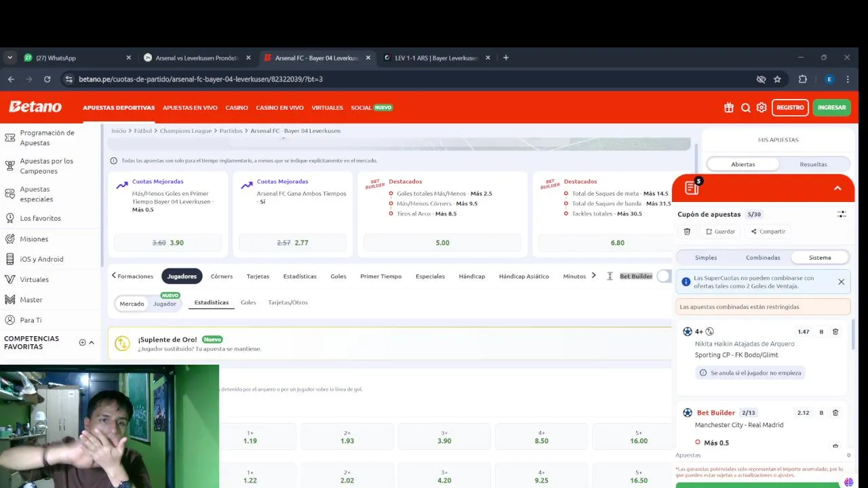Select the Bet Builder 5.00 odds button
Screen dimensions: 868x488
click(442, 243)
